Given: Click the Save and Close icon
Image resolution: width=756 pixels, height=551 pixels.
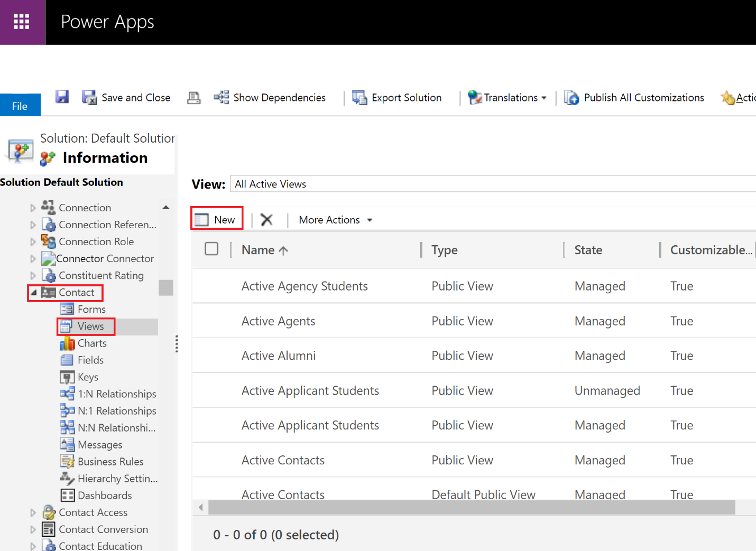Looking at the screenshot, I should click(x=89, y=97).
